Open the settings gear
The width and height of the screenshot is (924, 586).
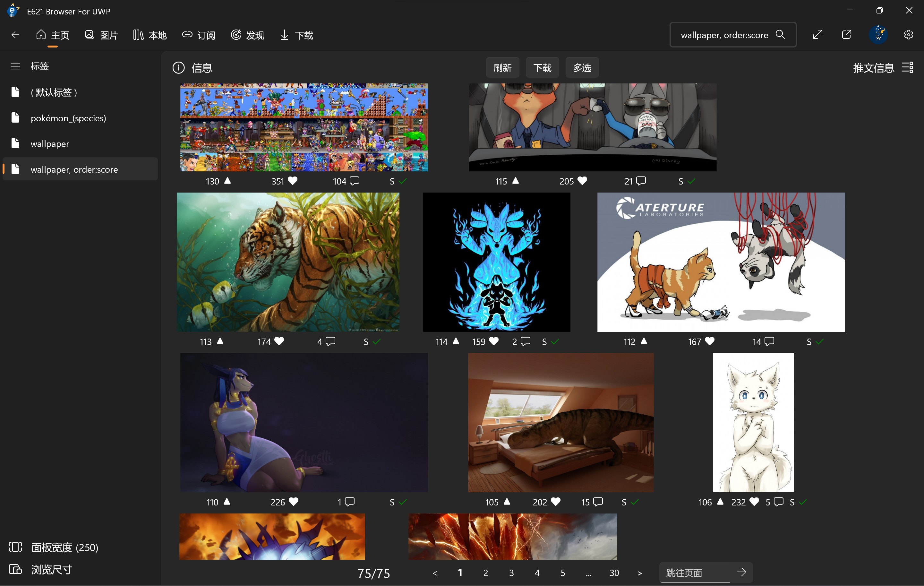(908, 35)
